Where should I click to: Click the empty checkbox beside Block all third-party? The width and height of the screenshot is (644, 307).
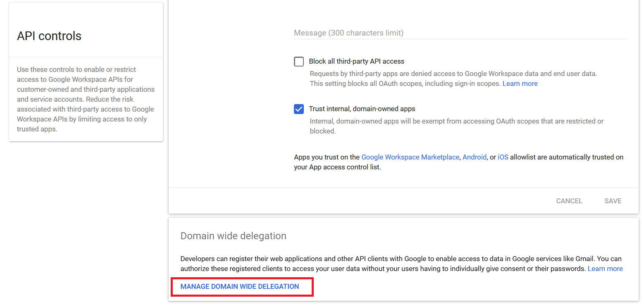point(299,61)
